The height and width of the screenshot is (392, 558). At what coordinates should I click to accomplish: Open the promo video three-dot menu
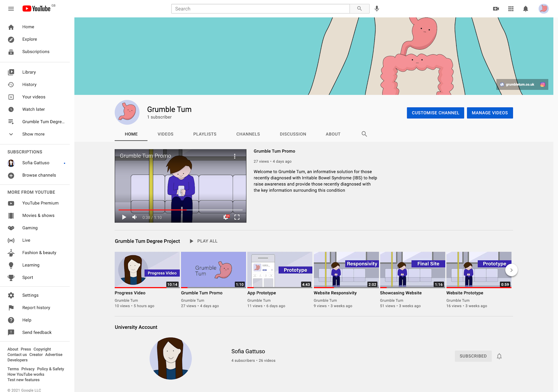coord(235,156)
